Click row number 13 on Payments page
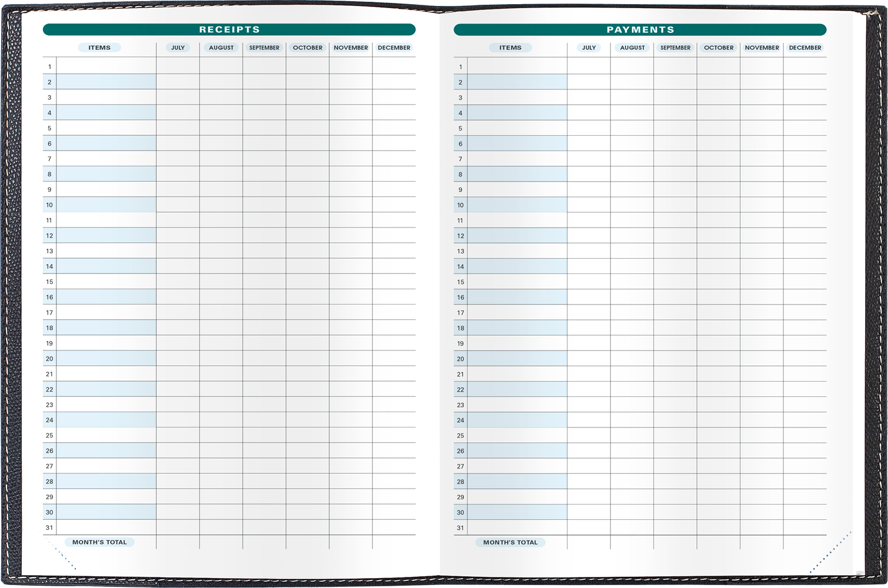The width and height of the screenshot is (888, 588). (460, 251)
